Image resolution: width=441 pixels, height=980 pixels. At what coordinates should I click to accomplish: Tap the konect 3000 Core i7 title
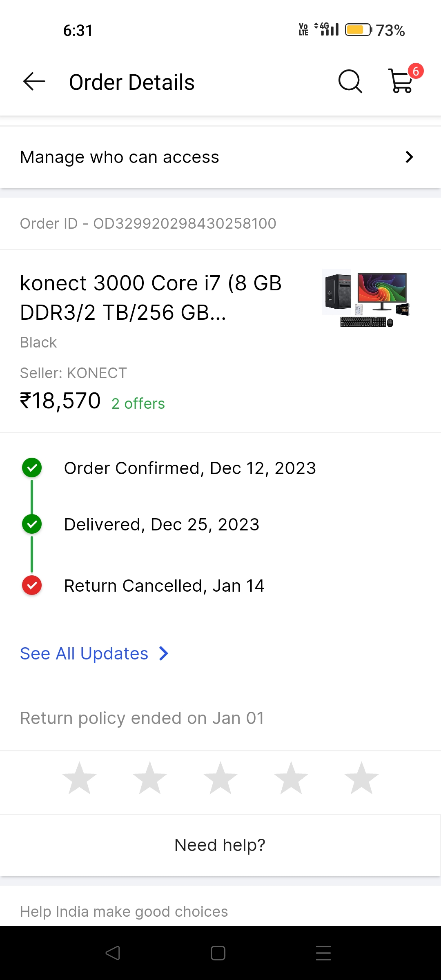click(151, 298)
